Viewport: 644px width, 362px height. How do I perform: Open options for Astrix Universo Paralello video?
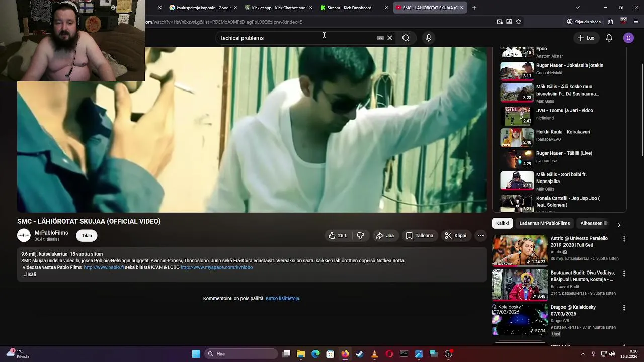pos(624,239)
